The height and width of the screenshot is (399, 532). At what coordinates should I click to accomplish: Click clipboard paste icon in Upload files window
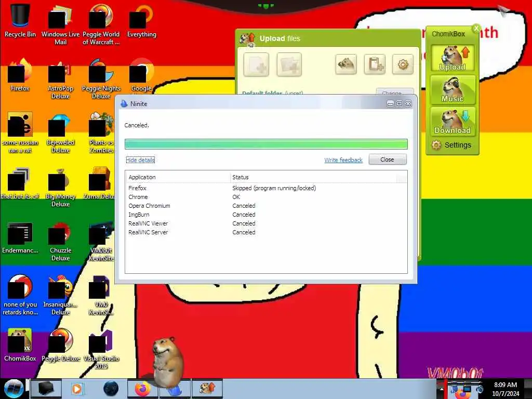375,64
